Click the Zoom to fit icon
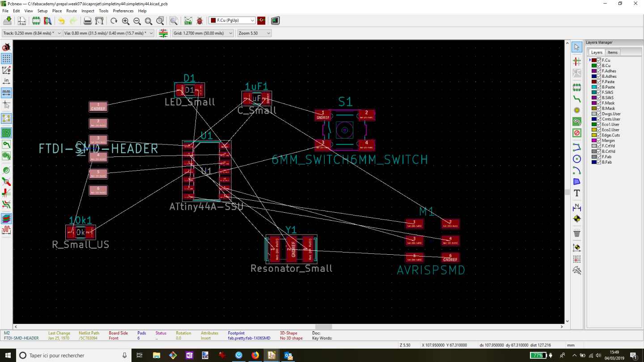 [x=148, y=21]
